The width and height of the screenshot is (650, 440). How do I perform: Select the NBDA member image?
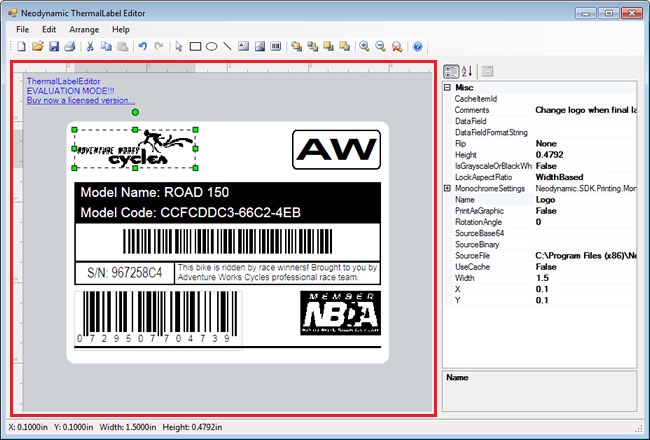340,313
